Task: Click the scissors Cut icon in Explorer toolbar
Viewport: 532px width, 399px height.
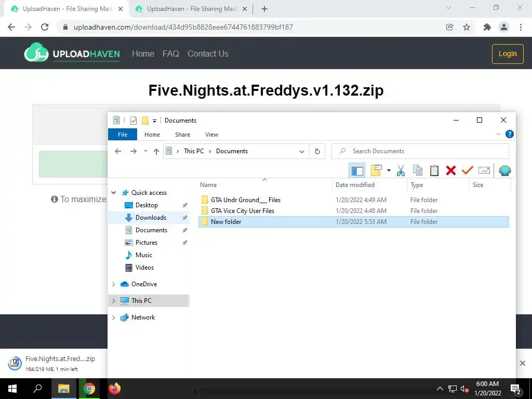Action: 401,170
